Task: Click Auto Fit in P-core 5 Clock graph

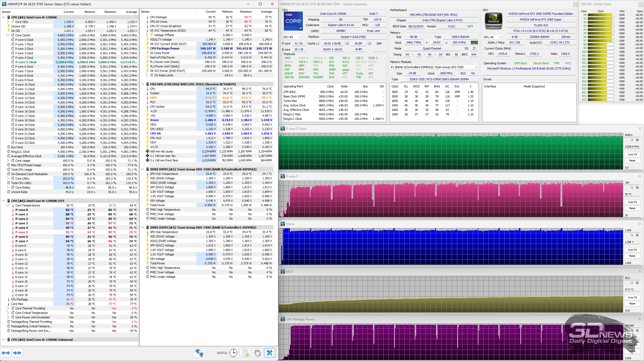Action: point(632,155)
